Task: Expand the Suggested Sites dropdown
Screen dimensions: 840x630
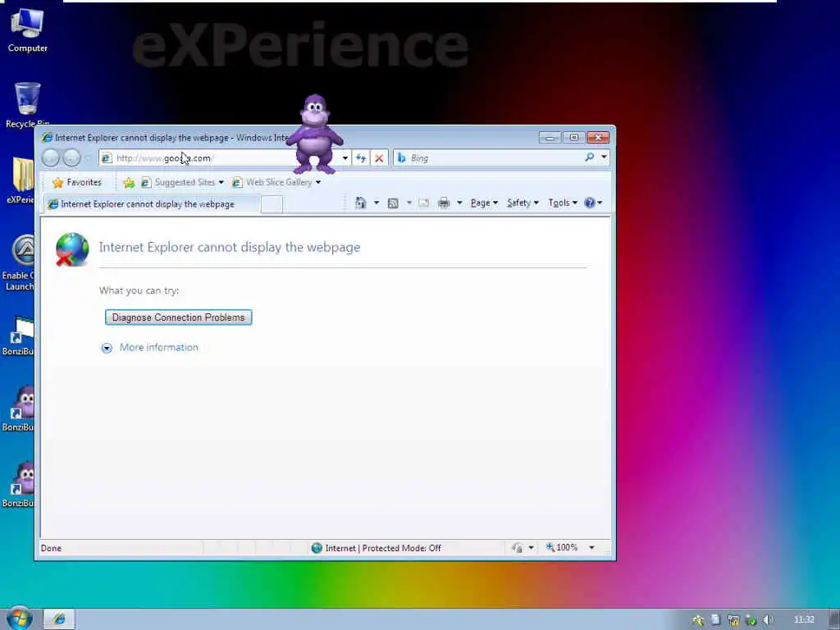Action: point(221,183)
